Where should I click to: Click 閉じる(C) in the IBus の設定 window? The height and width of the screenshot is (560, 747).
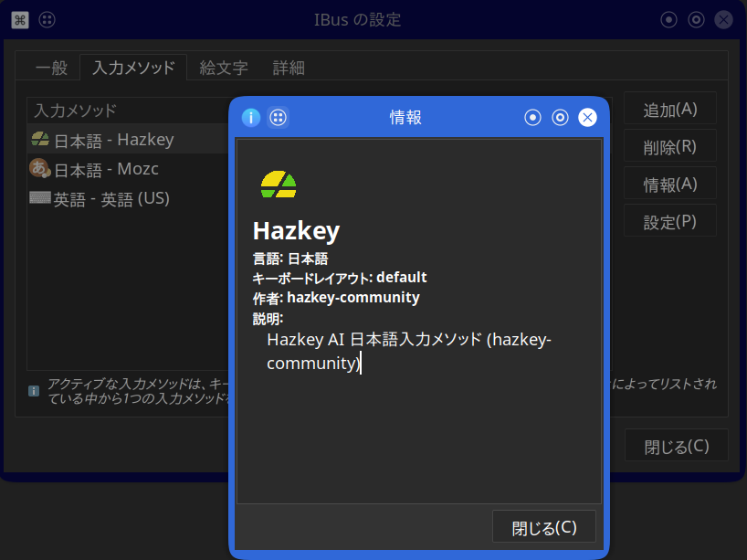click(677, 446)
